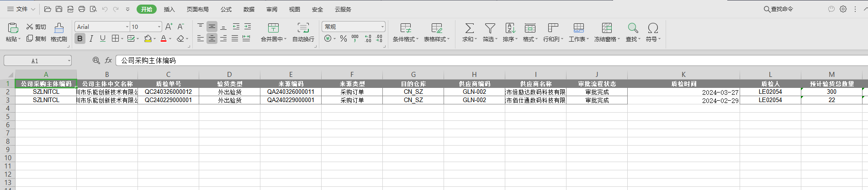Toggle Italic formatting
This screenshot has height=190, width=868.
point(91,38)
